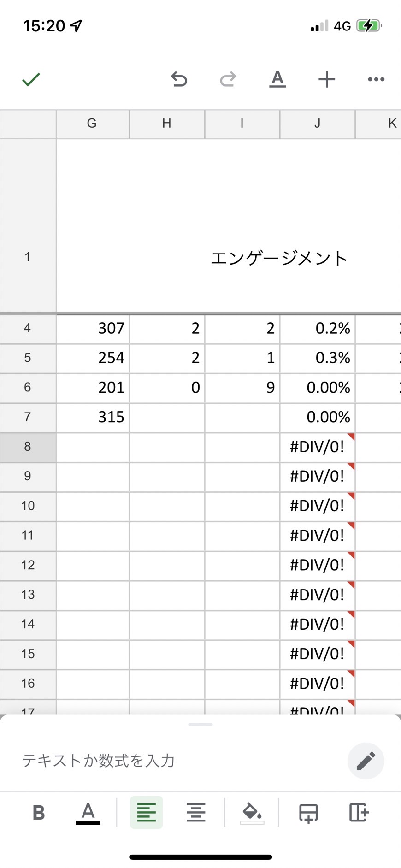
Task: Insert a column with the column-plus icon
Action: tap(359, 812)
